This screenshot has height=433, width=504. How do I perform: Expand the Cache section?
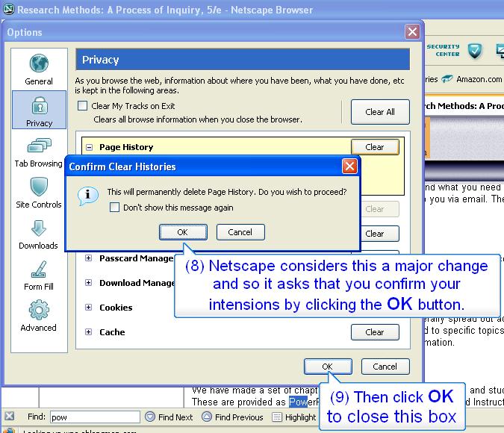88,331
